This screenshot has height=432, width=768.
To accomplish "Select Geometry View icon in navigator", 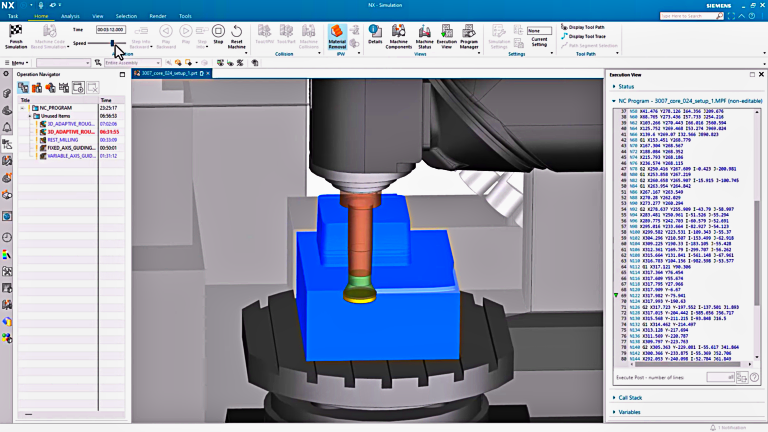I will tap(50, 88).
